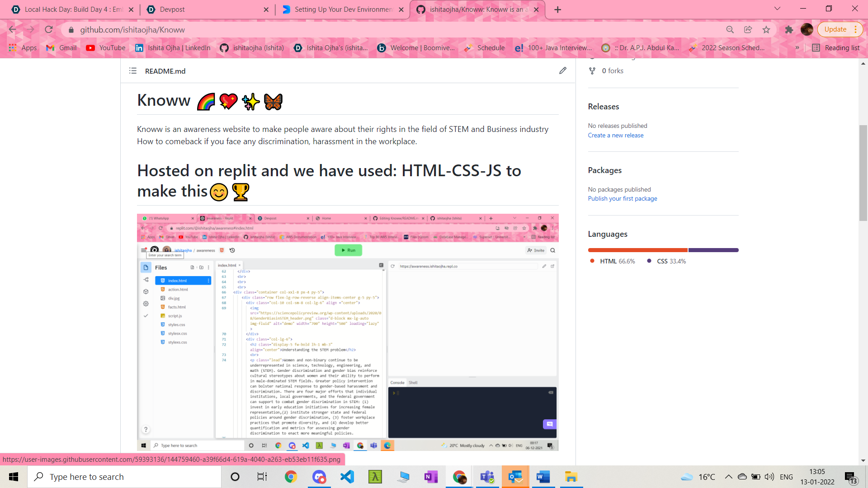Open Visual Studio Code from taskbar
This screenshot has height=488, width=868.
[347, 477]
